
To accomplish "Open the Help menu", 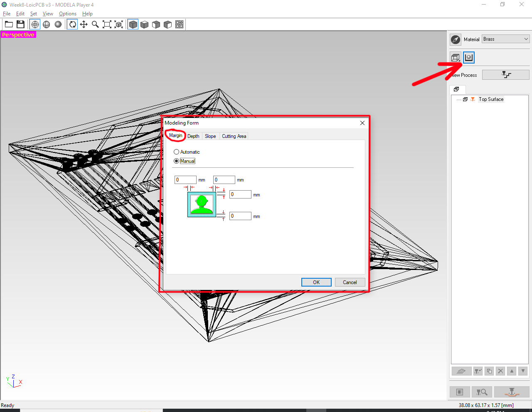I will (87, 14).
